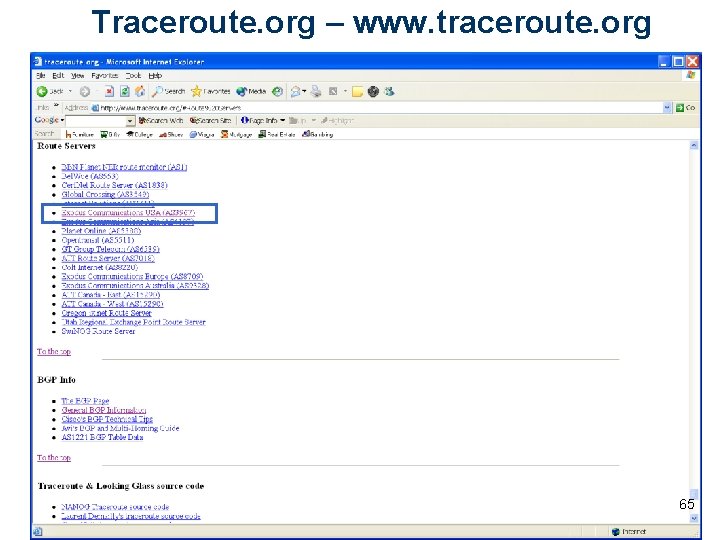The width and height of the screenshot is (720, 540).
Task: Click the Forward arrow button
Action: click(84, 91)
